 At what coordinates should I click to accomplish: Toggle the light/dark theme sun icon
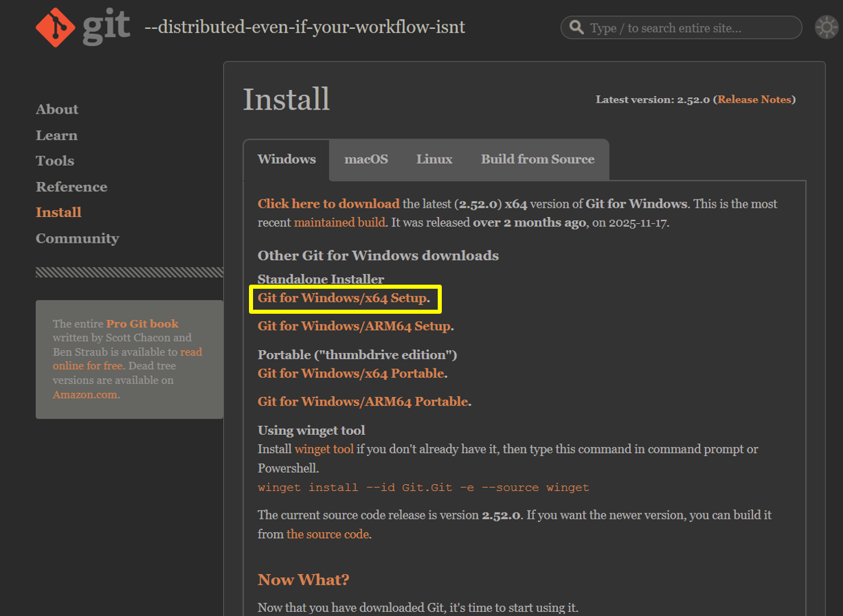click(x=826, y=27)
